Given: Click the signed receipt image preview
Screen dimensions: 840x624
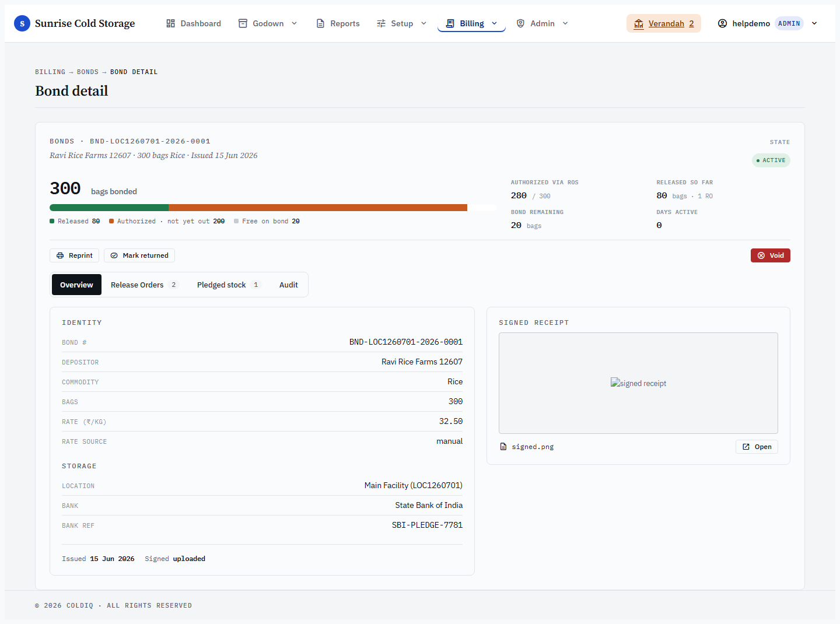Looking at the screenshot, I should coord(638,383).
